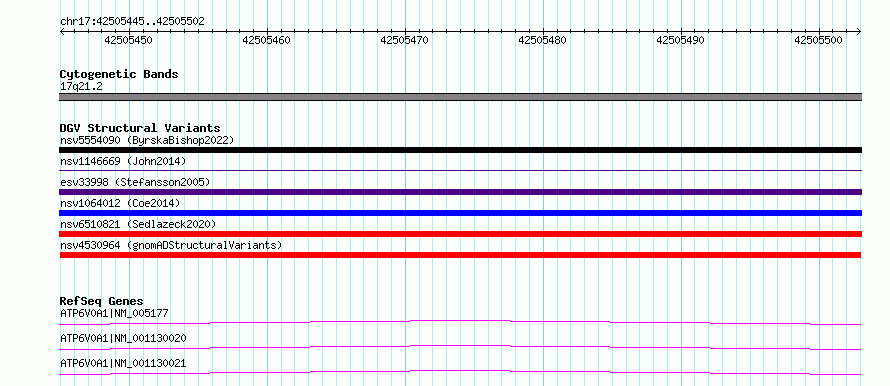Image resolution: width=890 pixels, height=386 pixels.
Task: Click ruler position 42505490
Action: 681,40
